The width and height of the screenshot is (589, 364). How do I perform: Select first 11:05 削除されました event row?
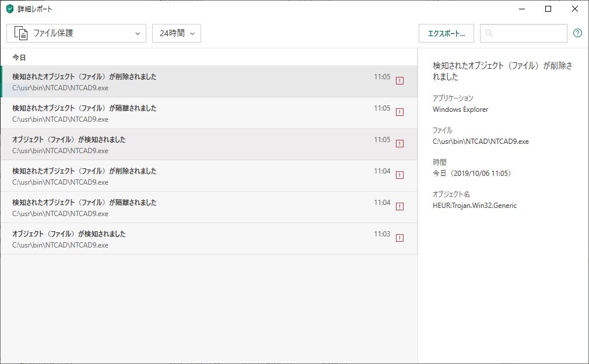[x=209, y=82]
